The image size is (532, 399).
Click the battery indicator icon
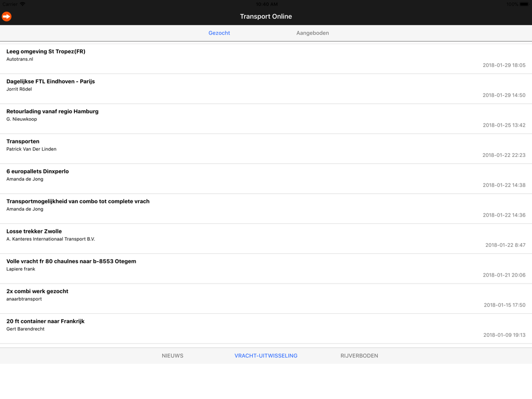[x=524, y=4]
